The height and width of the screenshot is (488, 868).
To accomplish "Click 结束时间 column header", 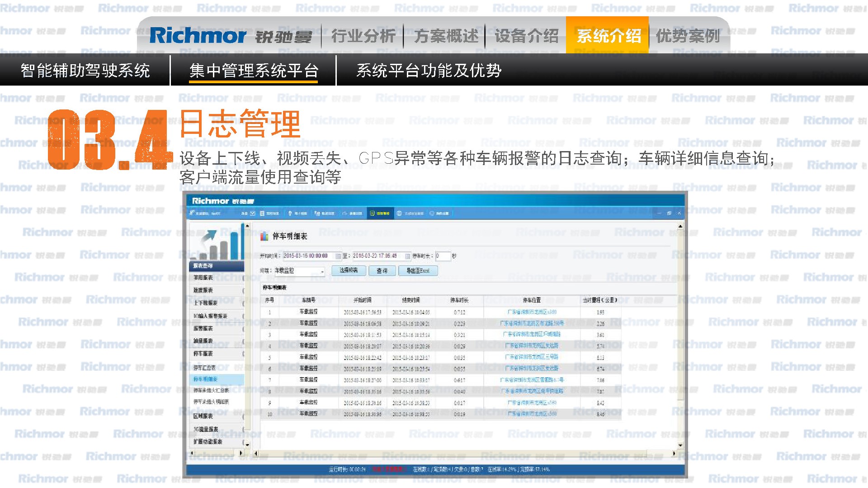I will pyautogui.click(x=411, y=300).
